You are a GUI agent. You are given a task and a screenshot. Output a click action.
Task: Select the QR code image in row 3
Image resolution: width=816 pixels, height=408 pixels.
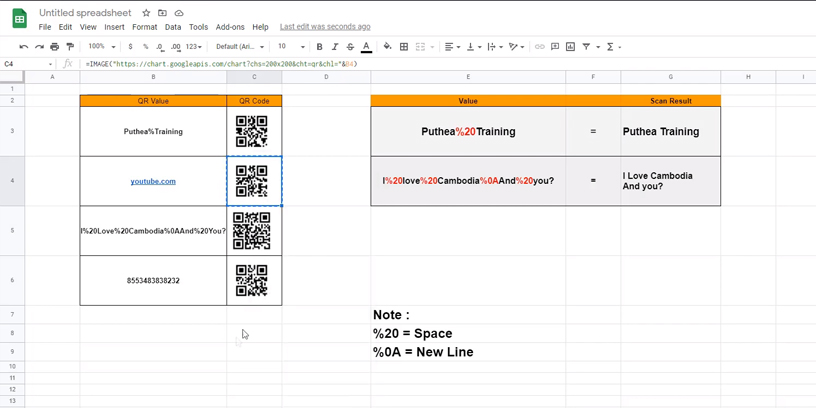(x=252, y=131)
